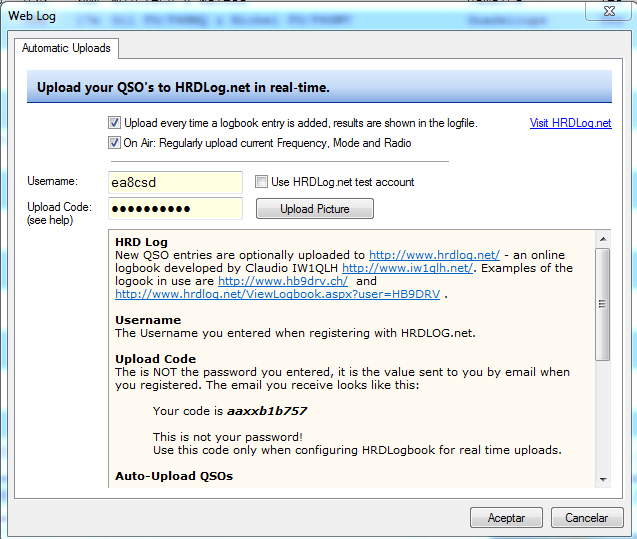This screenshot has height=539, width=637.
Task: Open the http://www.iw1qlh.net/ link
Action: point(407,268)
